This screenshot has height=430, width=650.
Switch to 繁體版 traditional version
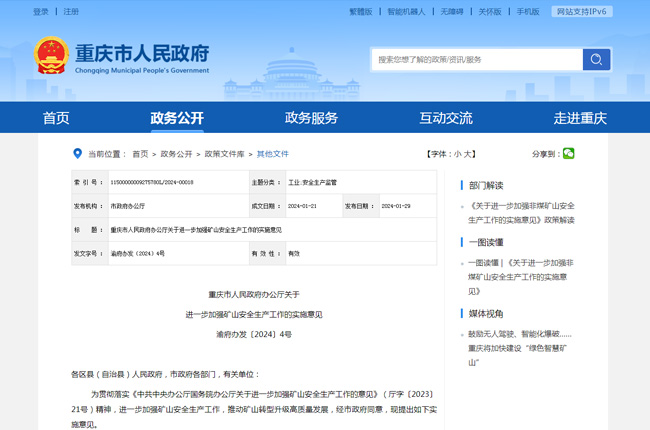click(360, 12)
